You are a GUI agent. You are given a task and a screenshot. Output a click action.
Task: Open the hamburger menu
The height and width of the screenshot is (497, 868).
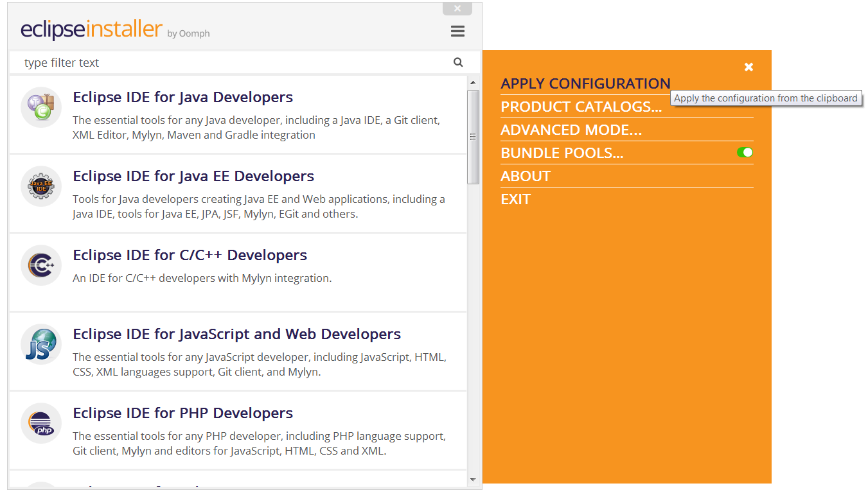pos(457,31)
